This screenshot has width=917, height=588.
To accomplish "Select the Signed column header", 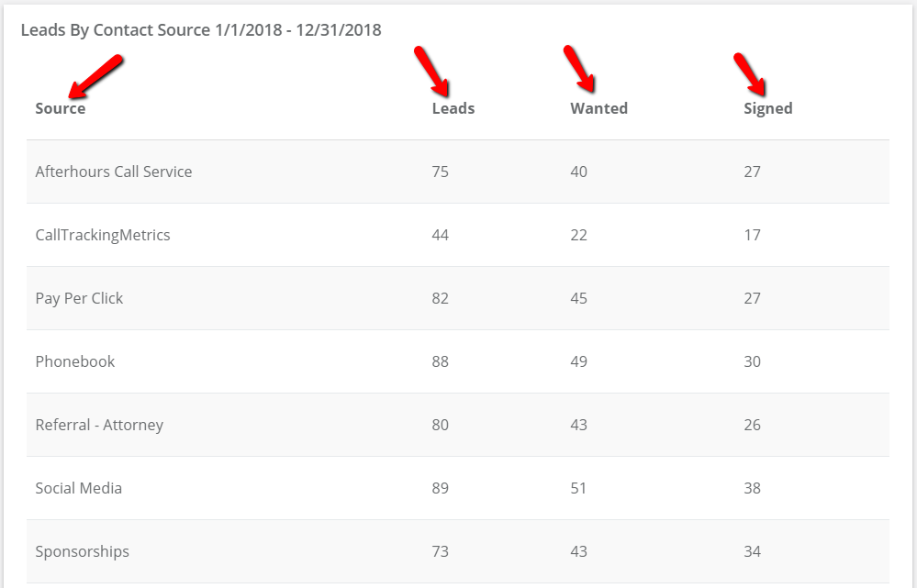I will coord(768,109).
